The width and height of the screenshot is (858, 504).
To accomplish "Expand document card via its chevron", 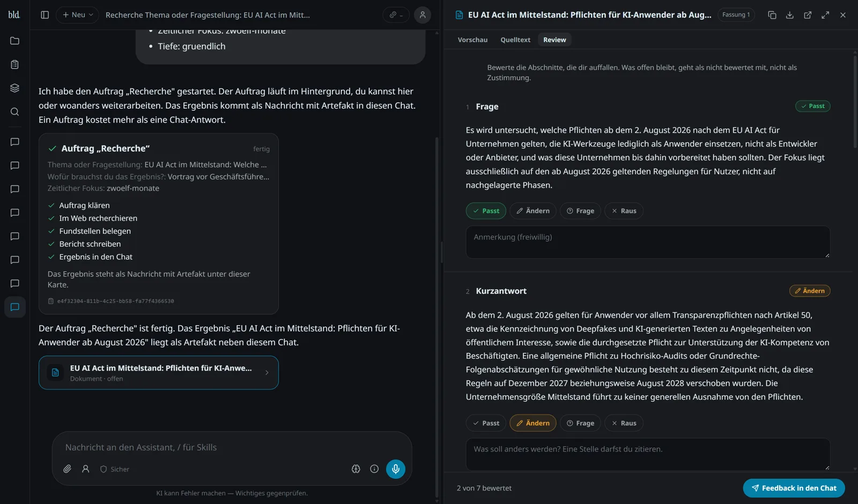I will pyautogui.click(x=267, y=373).
